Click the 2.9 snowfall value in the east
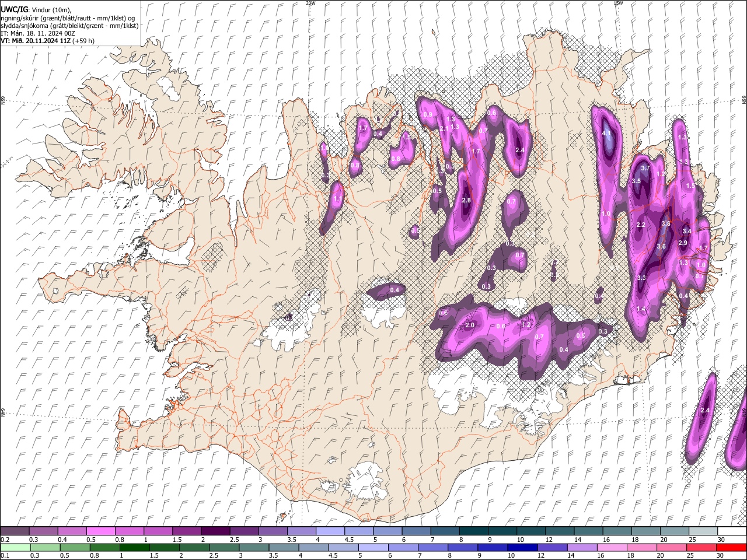Screen dimensions: 747x560 pos(683,243)
